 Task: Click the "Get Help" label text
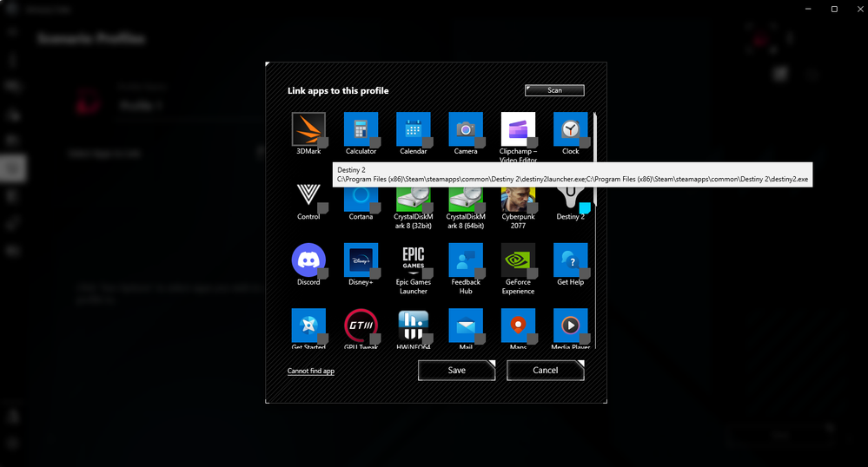click(x=570, y=282)
